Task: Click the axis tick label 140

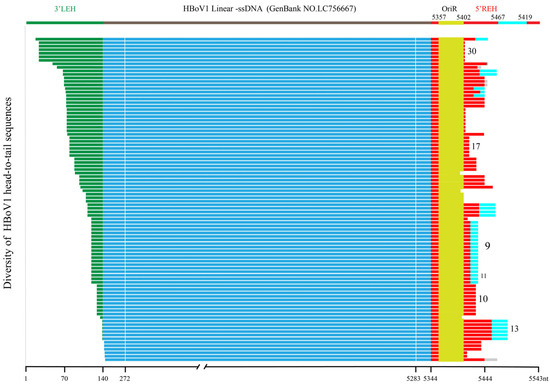Action: [103, 379]
